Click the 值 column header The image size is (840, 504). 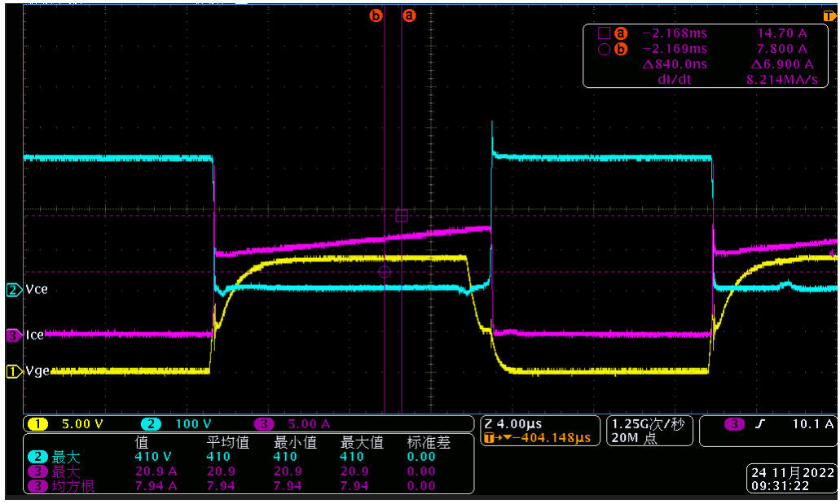click(142, 442)
